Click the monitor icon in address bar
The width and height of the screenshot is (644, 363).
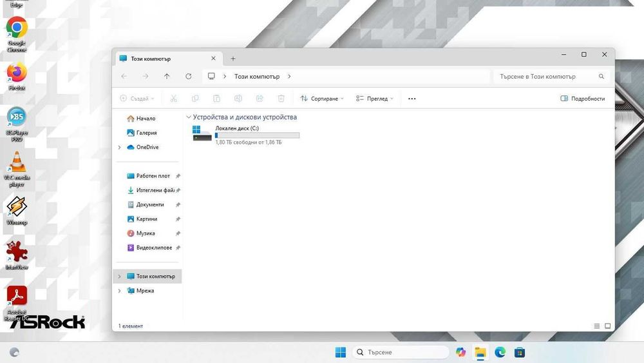point(211,77)
